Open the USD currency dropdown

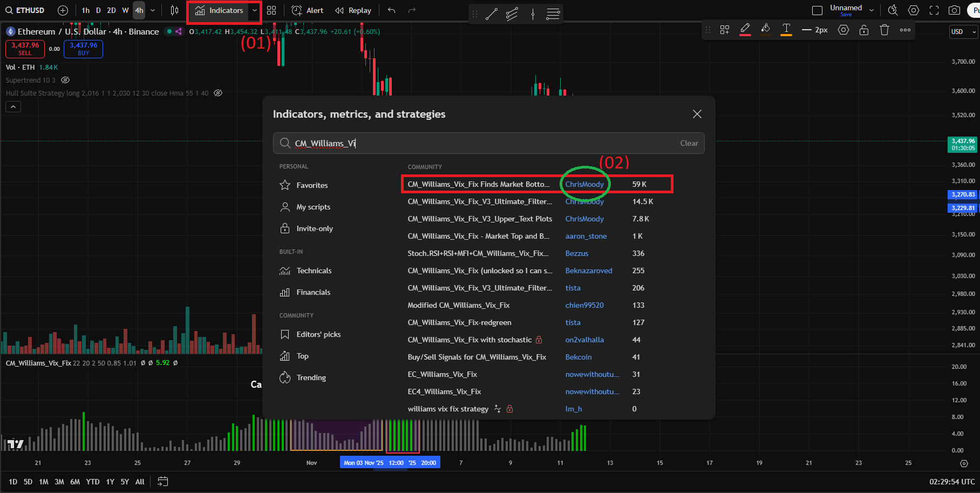coord(963,32)
